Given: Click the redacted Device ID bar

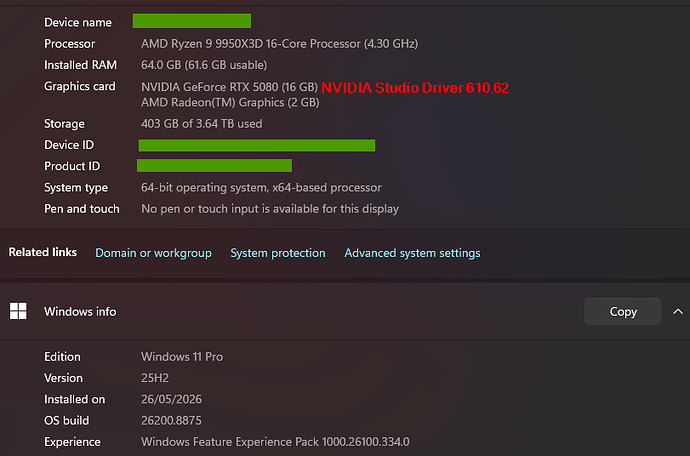Looking at the screenshot, I should tap(257, 145).
